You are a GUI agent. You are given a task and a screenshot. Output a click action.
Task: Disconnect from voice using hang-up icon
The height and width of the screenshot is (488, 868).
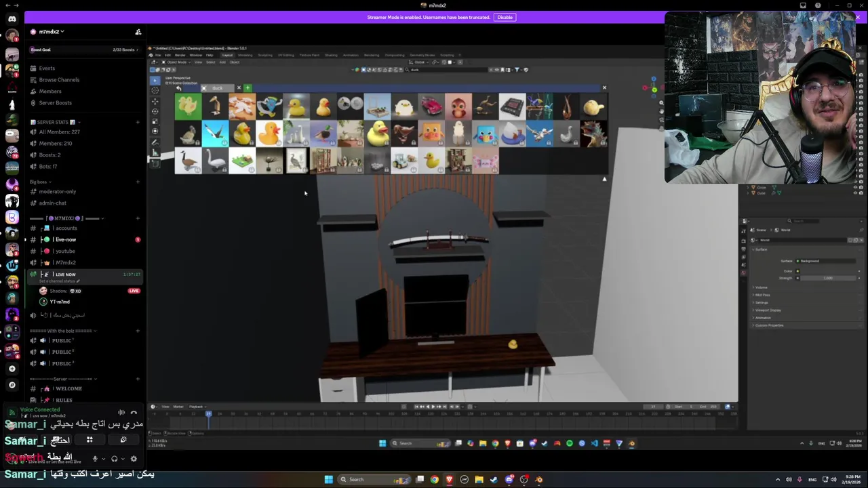pyautogui.click(x=134, y=412)
